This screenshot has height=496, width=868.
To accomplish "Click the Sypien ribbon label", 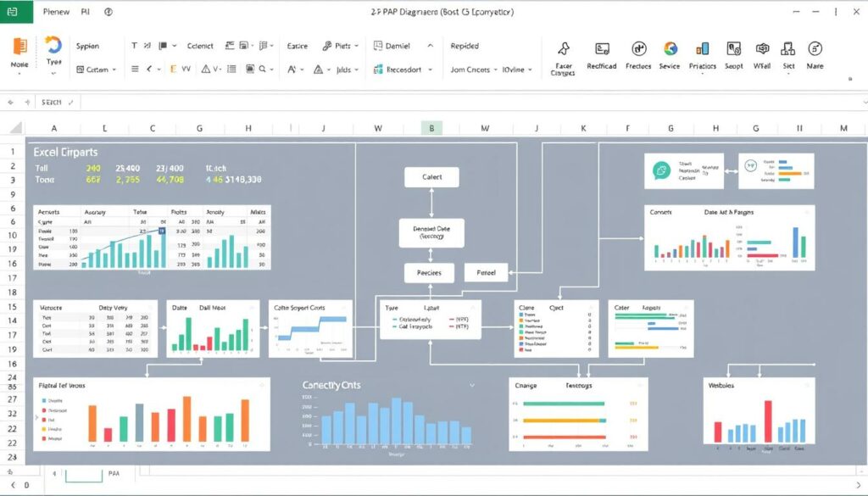I will point(87,46).
